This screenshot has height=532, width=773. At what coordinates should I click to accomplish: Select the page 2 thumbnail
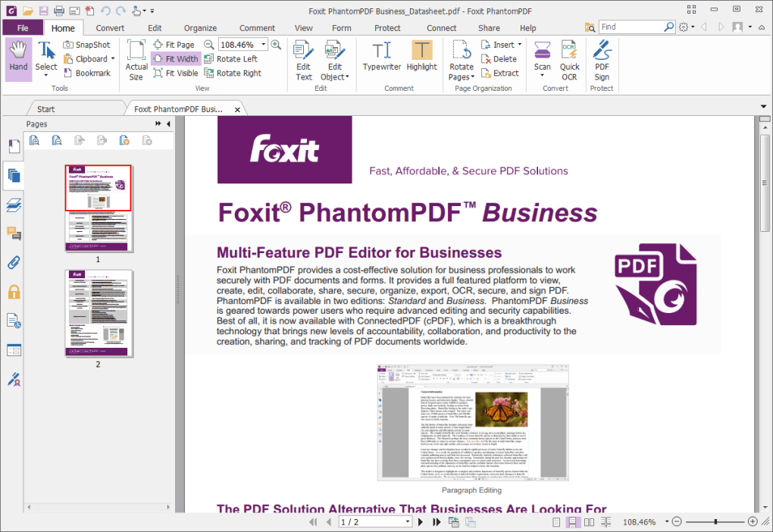[x=98, y=312]
